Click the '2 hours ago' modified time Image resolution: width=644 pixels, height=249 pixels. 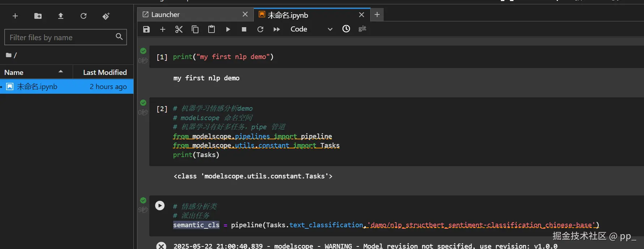108,86
